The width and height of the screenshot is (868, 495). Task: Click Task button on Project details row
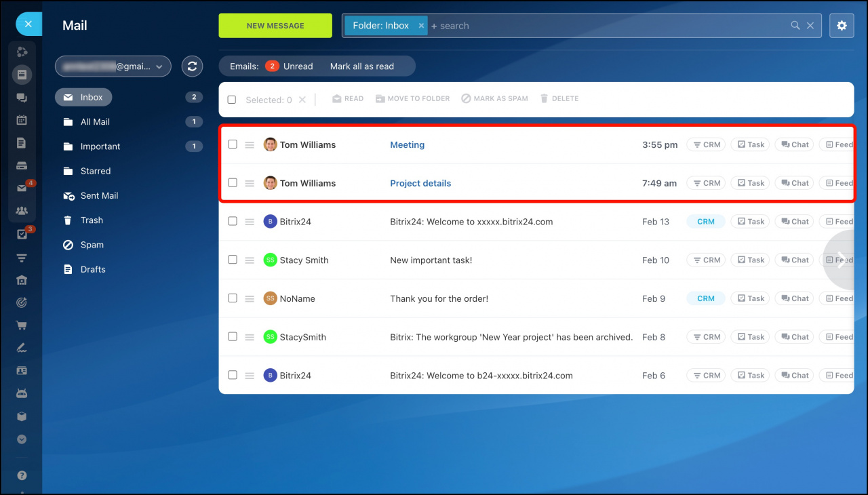click(750, 183)
